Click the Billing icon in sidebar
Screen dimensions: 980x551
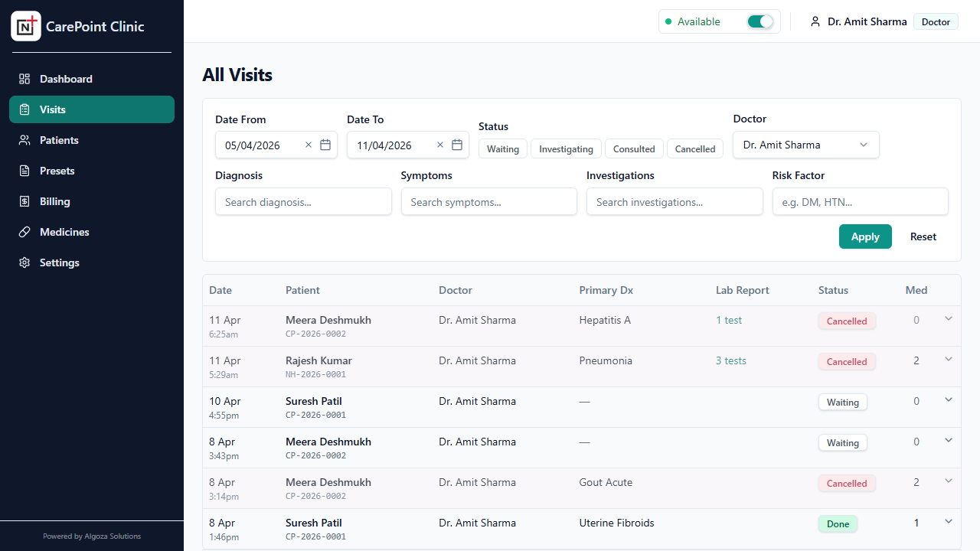[24, 201]
